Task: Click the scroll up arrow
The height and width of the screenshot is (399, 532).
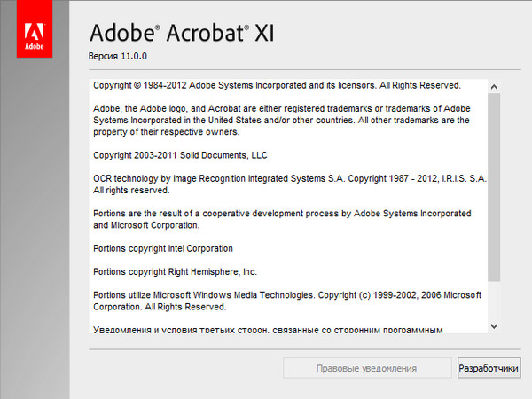Action: 494,87
